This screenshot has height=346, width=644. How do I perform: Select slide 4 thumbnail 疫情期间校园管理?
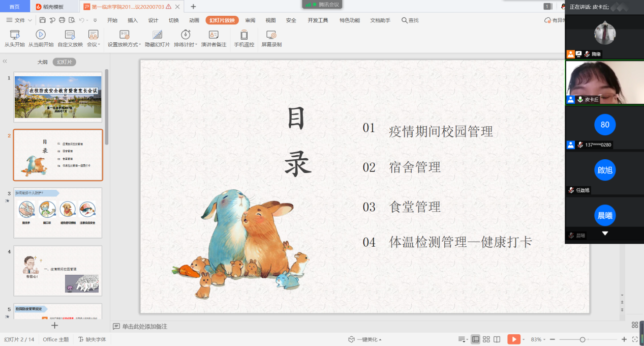[58, 271]
